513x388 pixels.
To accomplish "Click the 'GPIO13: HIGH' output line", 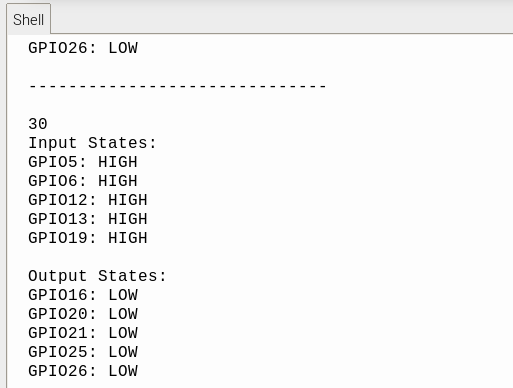I will pos(88,219).
